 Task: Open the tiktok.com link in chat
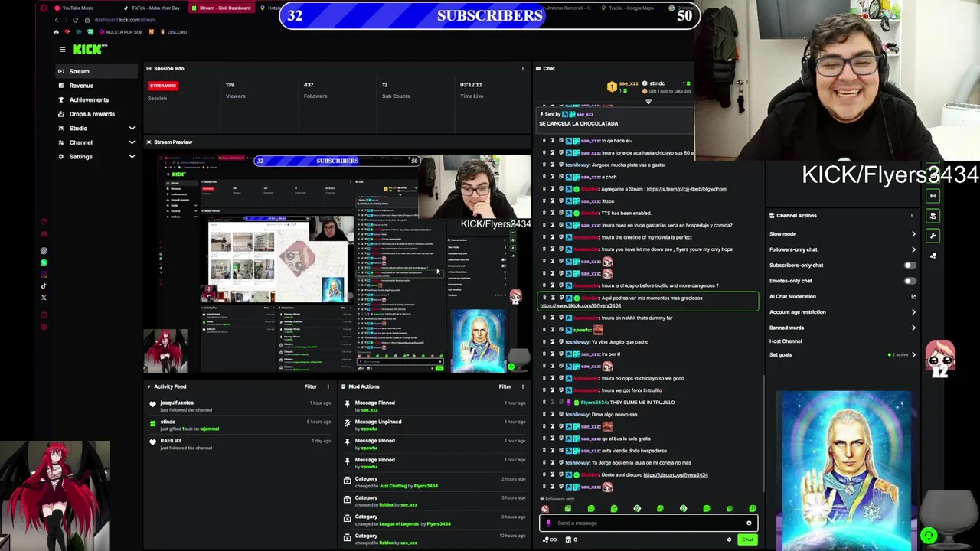click(x=580, y=306)
